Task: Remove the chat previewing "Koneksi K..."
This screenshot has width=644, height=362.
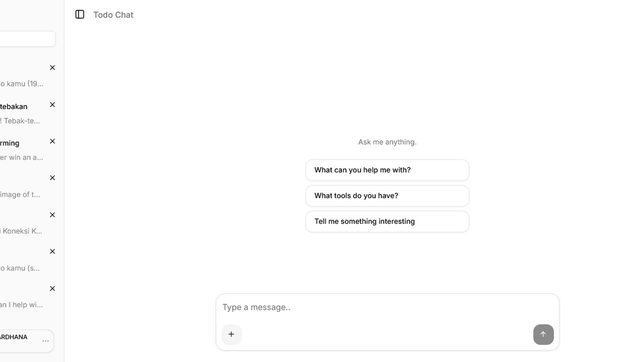Action: click(52, 215)
